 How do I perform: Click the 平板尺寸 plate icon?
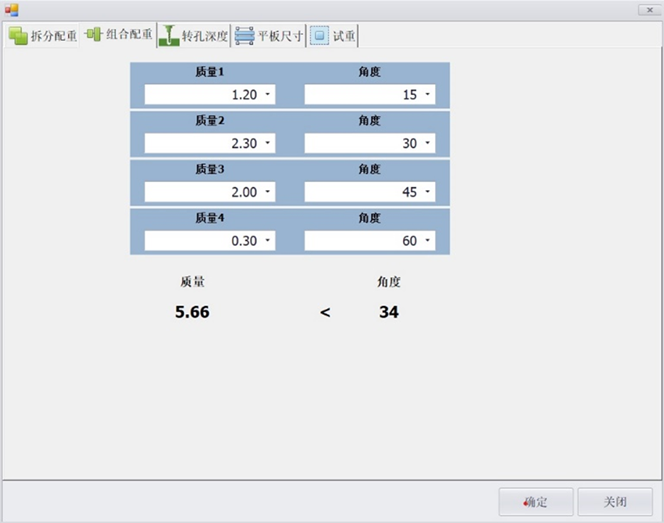(x=244, y=36)
